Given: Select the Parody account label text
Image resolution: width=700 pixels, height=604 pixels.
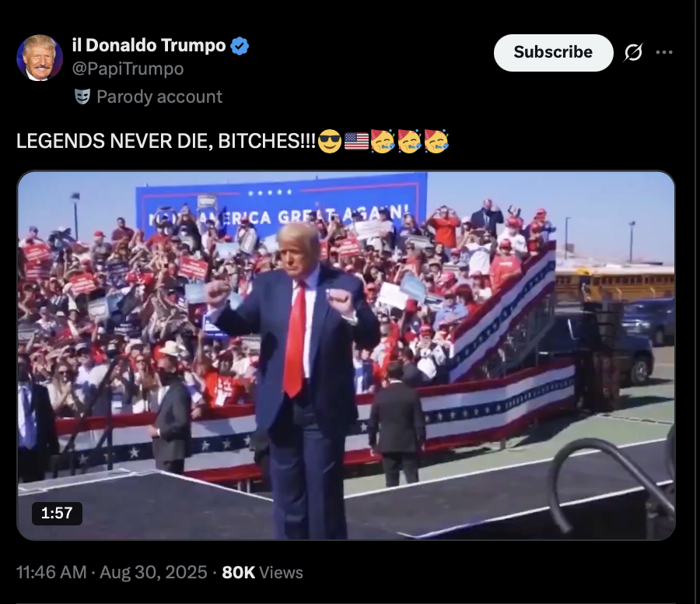Looking at the screenshot, I should pyautogui.click(x=159, y=97).
